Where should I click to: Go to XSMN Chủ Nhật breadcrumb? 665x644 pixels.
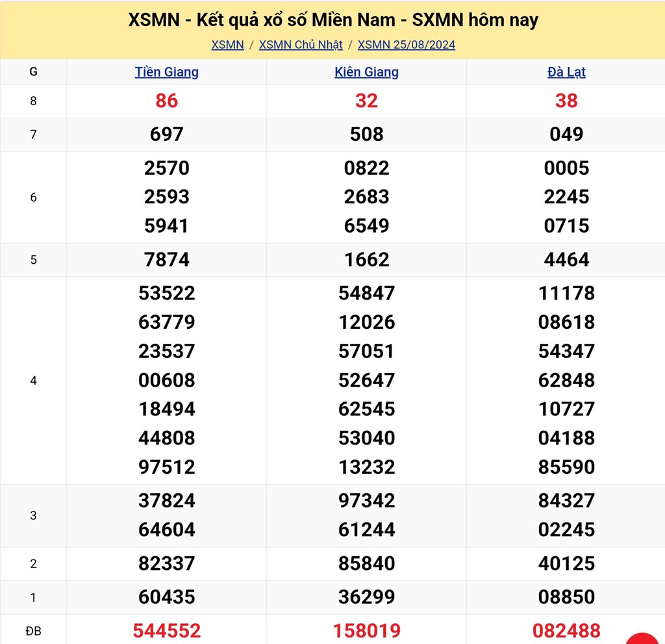[300, 45]
